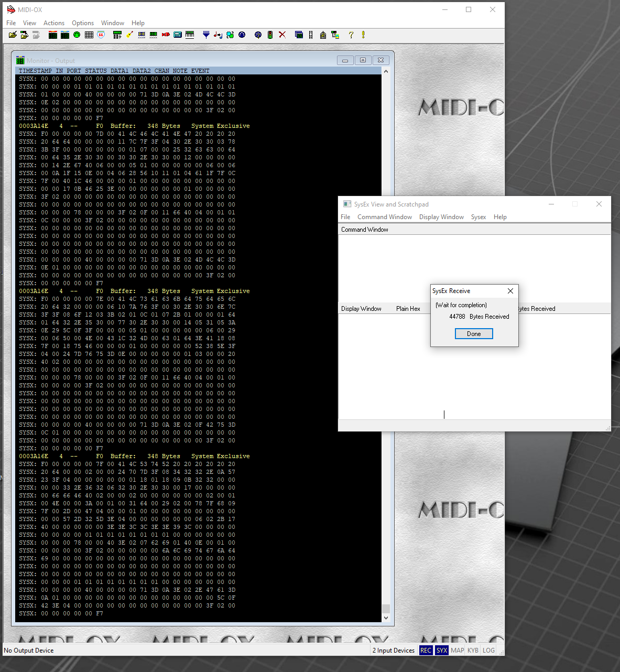620x672 pixels.
Task: Open the piano keyboard icon
Action: click(x=190, y=35)
